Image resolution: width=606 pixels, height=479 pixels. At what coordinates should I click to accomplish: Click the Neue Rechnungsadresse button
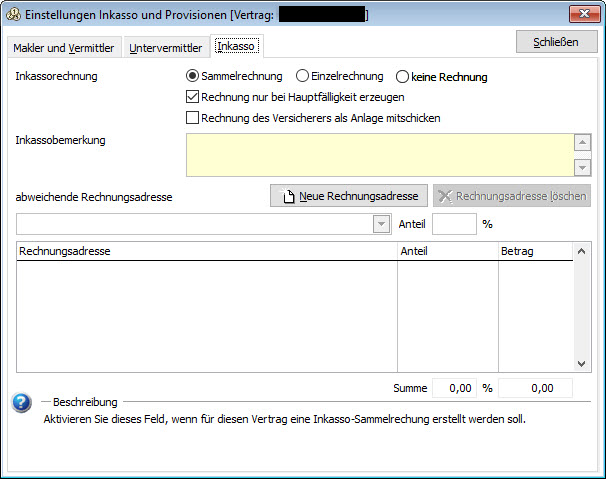tap(349, 196)
